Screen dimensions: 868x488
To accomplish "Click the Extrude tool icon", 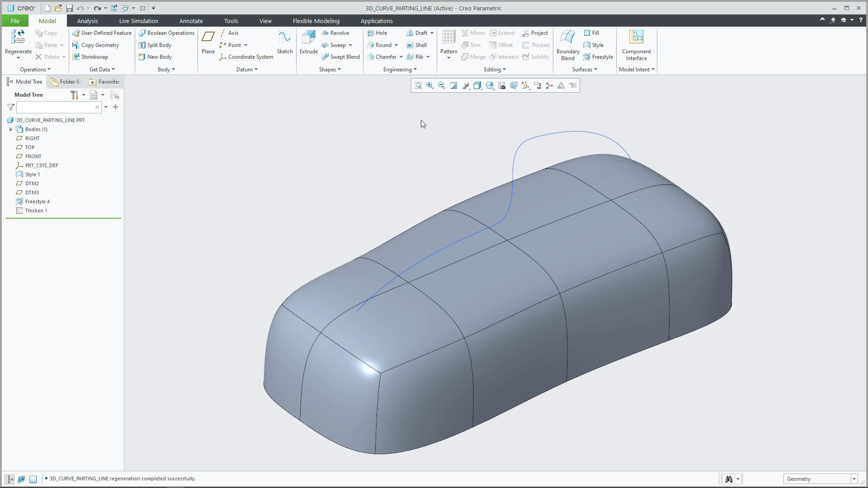I will point(309,38).
